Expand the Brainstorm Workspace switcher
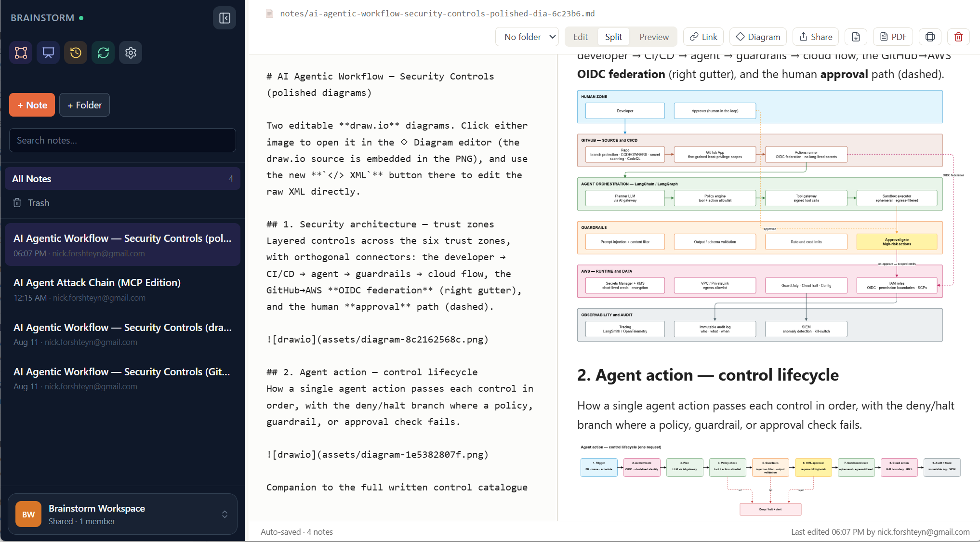 coord(122,514)
